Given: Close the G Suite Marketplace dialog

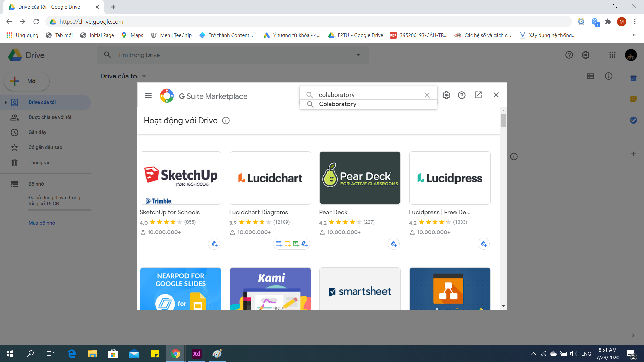Looking at the screenshot, I should (x=496, y=95).
